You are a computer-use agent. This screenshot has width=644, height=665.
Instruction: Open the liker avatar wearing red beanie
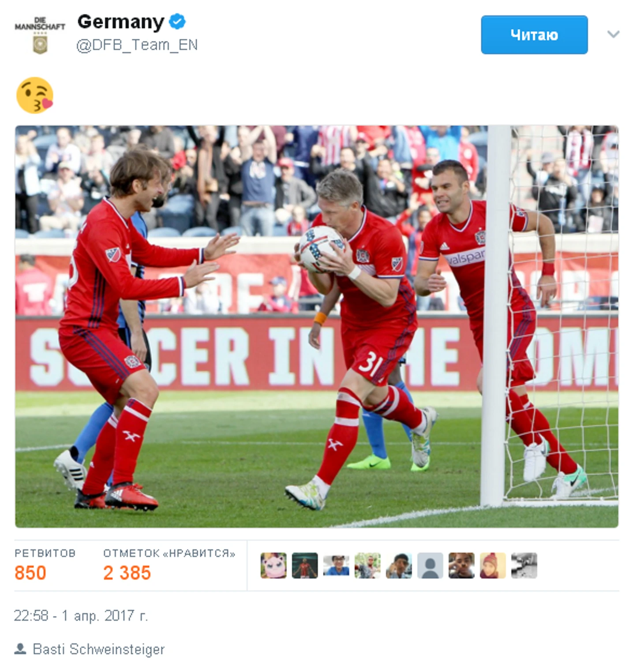pyautogui.click(x=493, y=565)
